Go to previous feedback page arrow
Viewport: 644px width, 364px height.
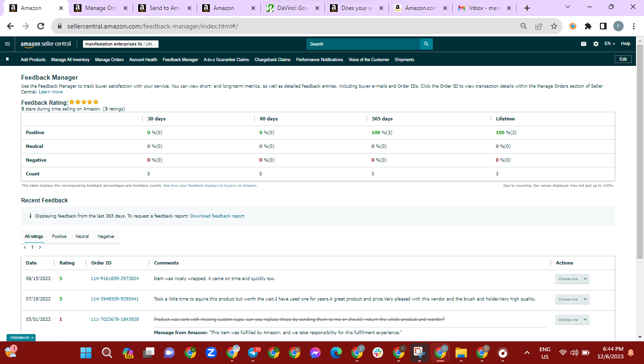click(x=25, y=247)
